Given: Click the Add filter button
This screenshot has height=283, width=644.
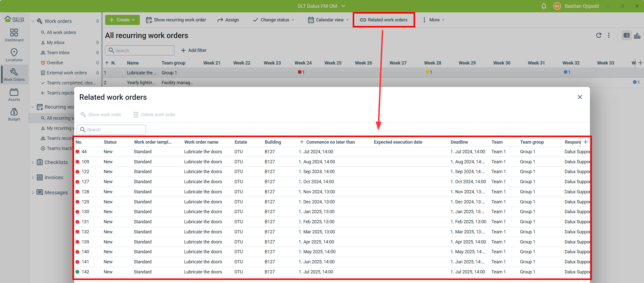Looking at the screenshot, I should click(194, 50).
